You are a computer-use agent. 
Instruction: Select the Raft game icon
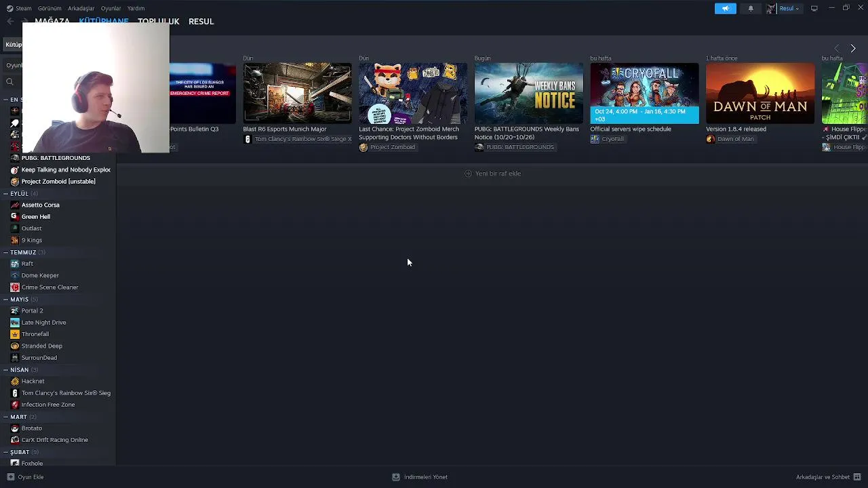point(15,264)
